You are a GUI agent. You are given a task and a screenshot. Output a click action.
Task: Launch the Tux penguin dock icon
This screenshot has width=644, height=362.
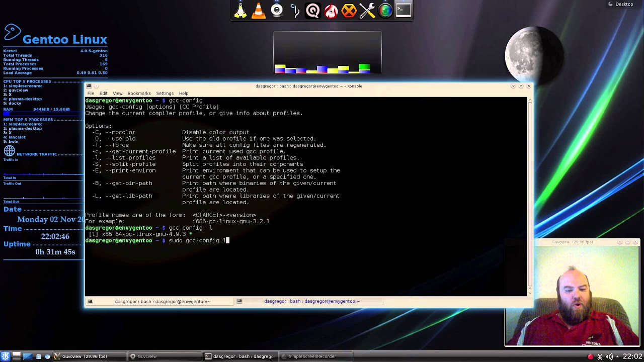pyautogui.click(x=240, y=10)
